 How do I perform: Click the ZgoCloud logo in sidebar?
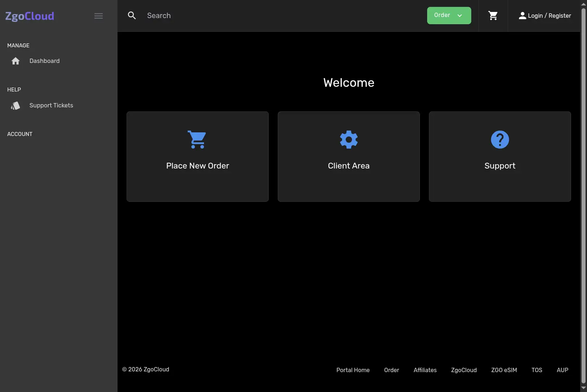[30, 16]
